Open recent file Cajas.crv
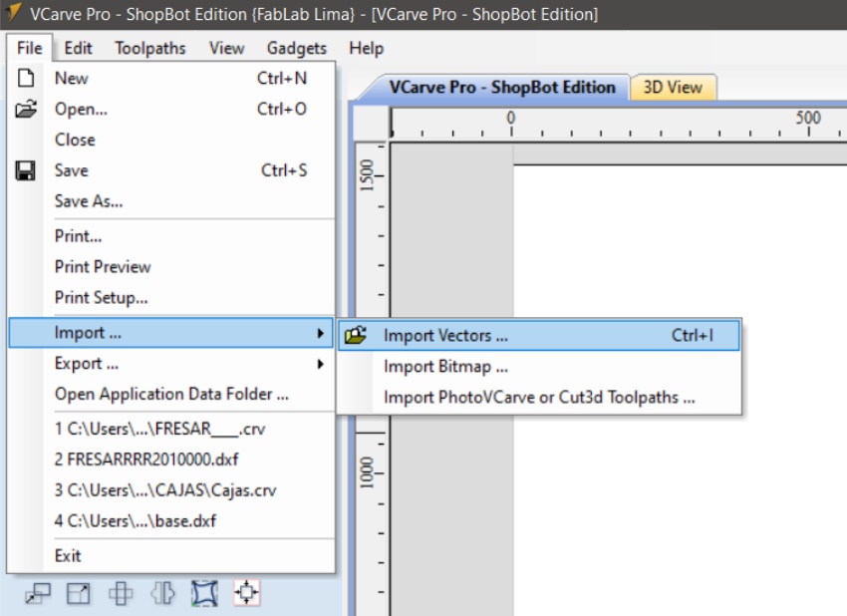This screenshot has height=616, width=847. [x=171, y=490]
